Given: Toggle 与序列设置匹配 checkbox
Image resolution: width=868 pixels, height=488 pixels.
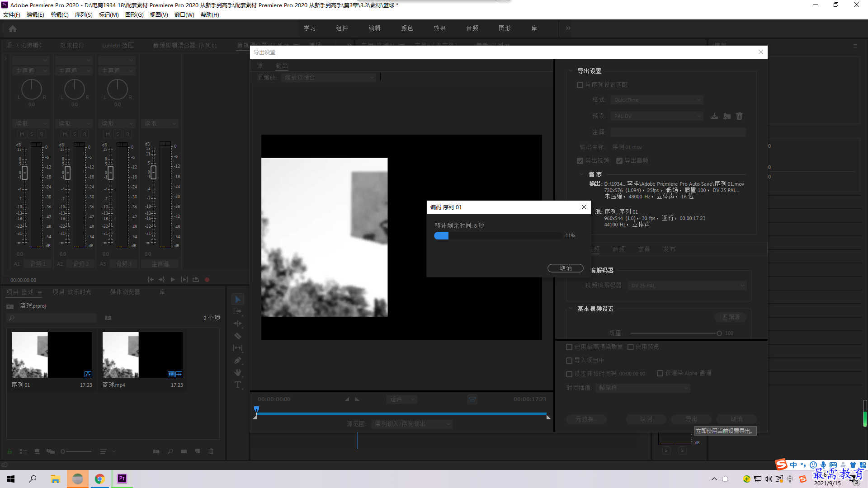Looking at the screenshot, I should point(580,85).
